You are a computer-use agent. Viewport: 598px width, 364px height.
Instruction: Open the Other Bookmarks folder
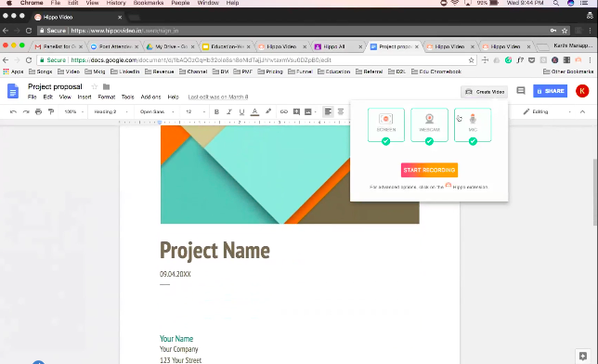pos(568,71)
